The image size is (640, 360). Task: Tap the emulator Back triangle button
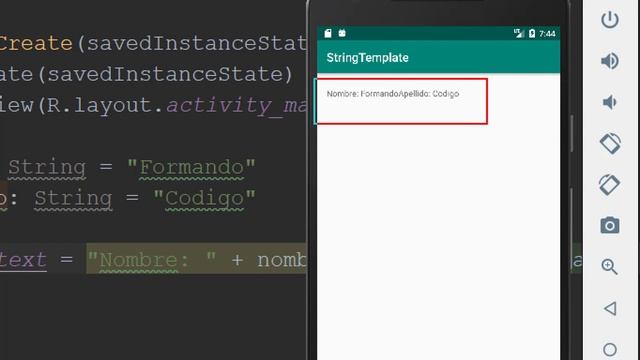tap(610, 308)
